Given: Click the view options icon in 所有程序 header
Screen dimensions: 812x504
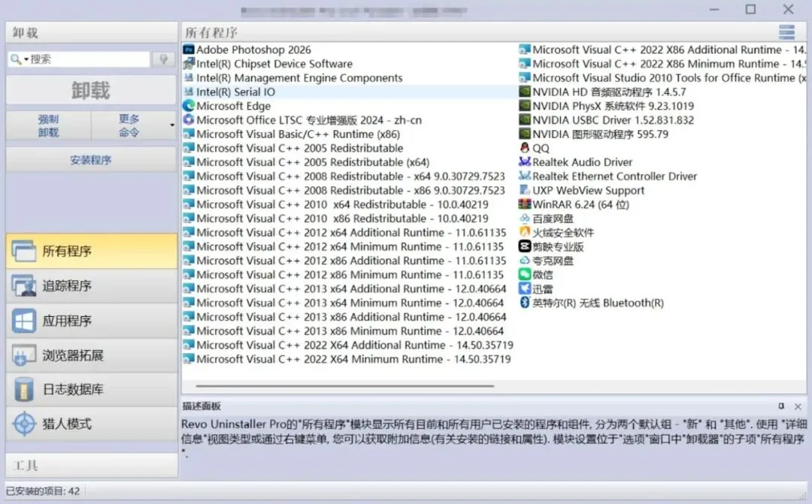Looking at the screenshot, I should [x=786, y=32].
